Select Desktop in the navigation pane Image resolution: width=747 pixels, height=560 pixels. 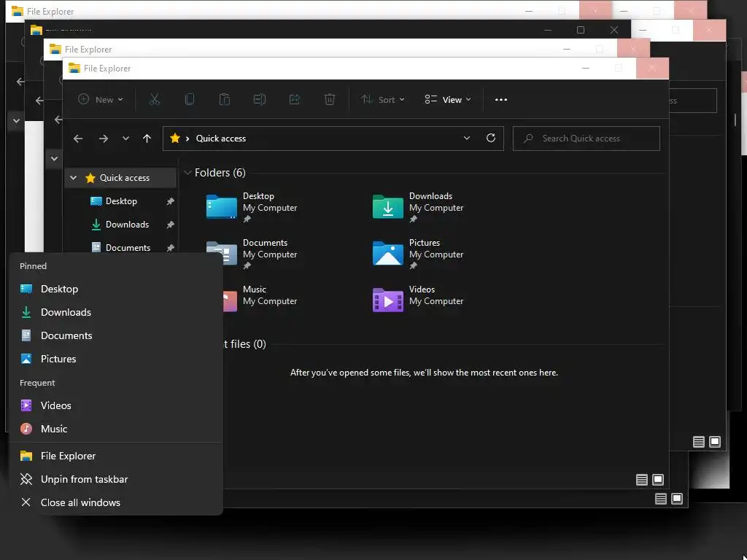pos(122,201)
